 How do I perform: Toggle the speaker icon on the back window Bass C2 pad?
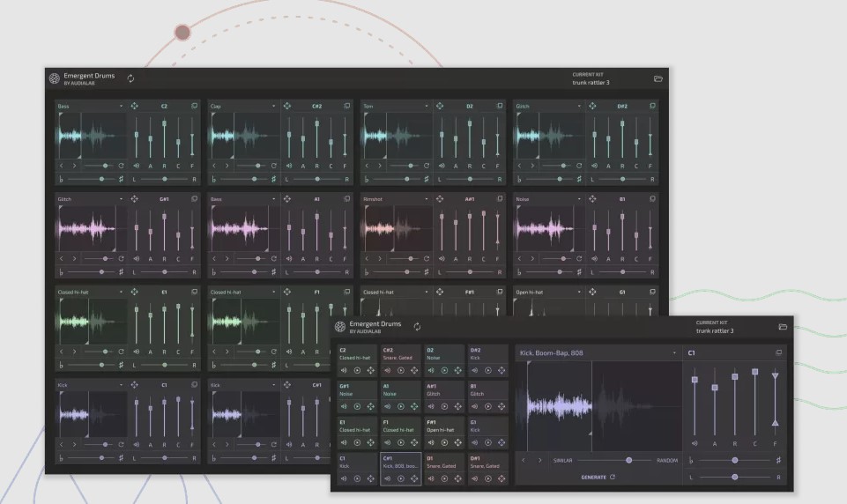click(136, 166)
